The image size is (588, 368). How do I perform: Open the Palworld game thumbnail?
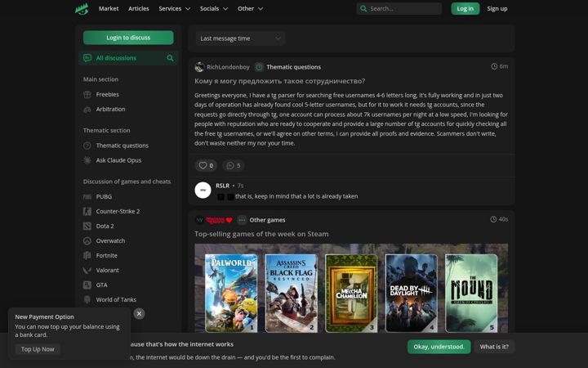[231, 293]
